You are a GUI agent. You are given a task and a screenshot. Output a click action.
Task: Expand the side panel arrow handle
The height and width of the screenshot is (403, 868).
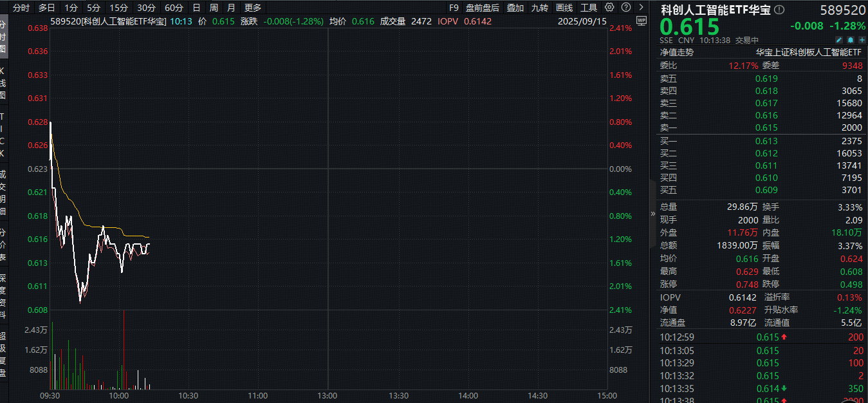click(x=652, y=213)
